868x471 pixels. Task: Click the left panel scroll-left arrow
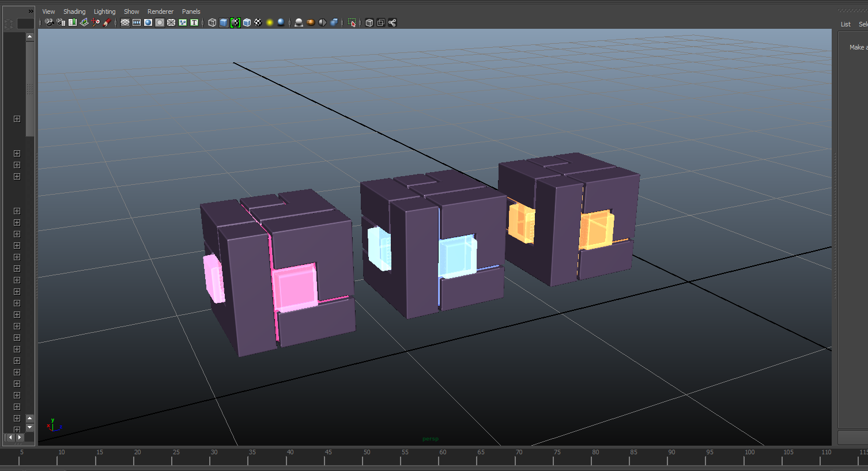(10, 438)
